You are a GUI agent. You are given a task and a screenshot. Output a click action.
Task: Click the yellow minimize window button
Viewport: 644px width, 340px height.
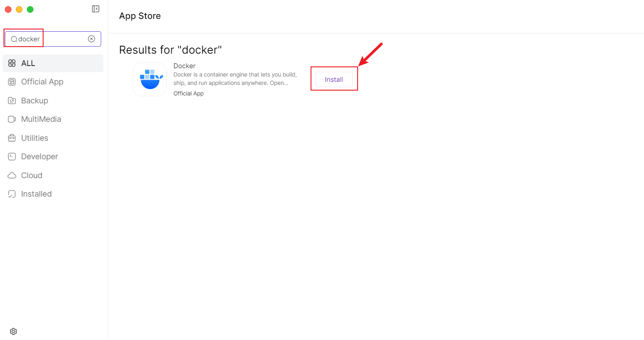tap(19, 9)
